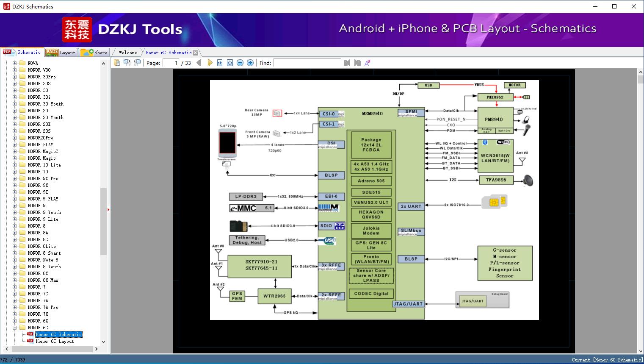The width and height of the screenshot is (644, 364).
Task: Zoom in with the plus icon
Action: tap(250, 63)
